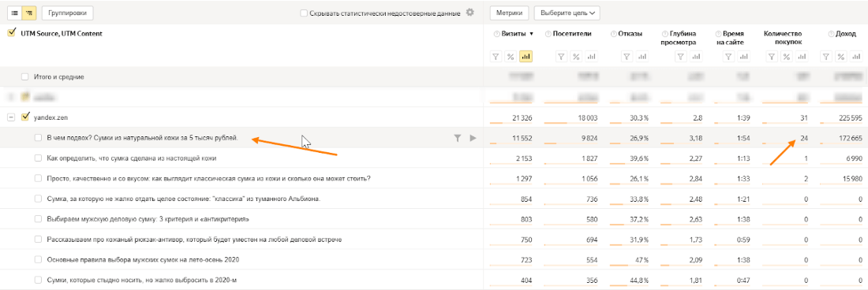Check the 'Как определить, что сумка' row
This screenshot has width=868, height=290.
[38, 158]
